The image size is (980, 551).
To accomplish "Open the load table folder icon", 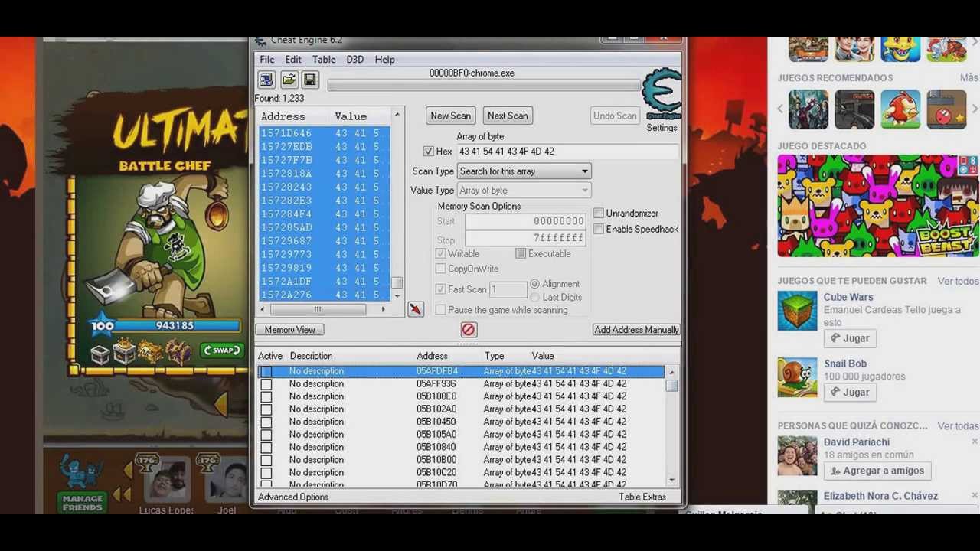I will [x=289, y=80].
